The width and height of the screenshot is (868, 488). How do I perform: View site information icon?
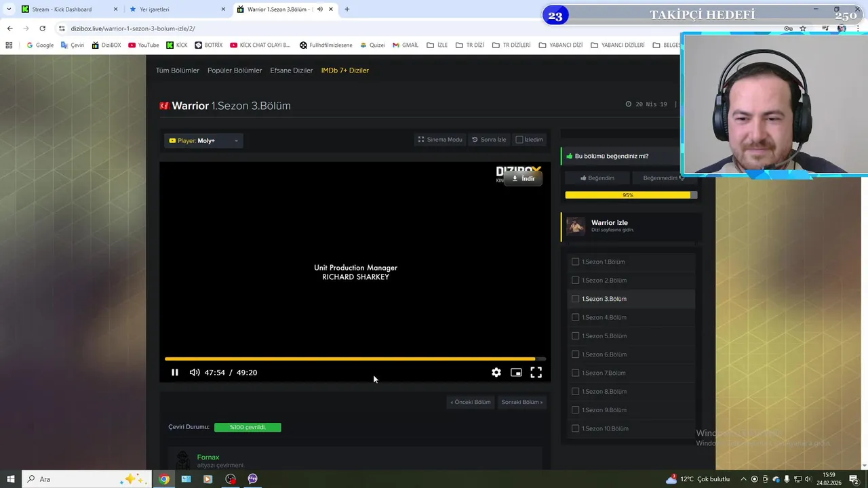[x=62, y=28]
